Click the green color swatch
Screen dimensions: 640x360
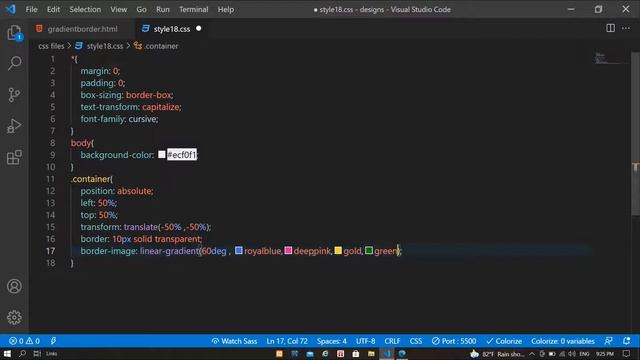tap(369, 250)
